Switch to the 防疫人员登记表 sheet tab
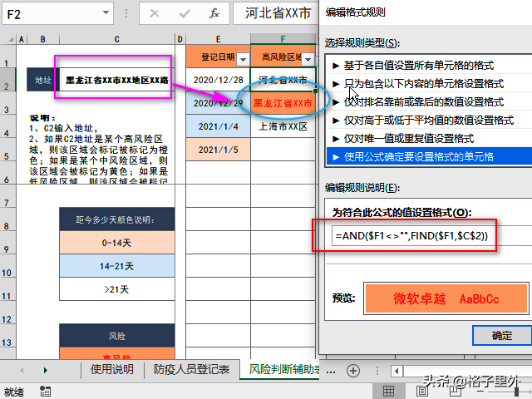This screenshot has width=532, height=399. point(192,369)
